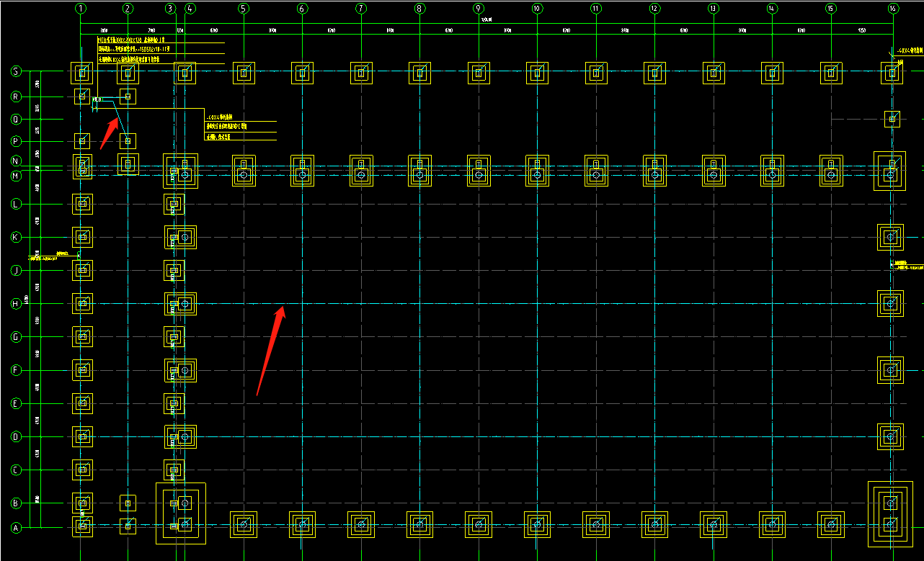Pick the row axis bubble labeled P
This screenshot has width=924, height=561.
[x=15, y=141]
